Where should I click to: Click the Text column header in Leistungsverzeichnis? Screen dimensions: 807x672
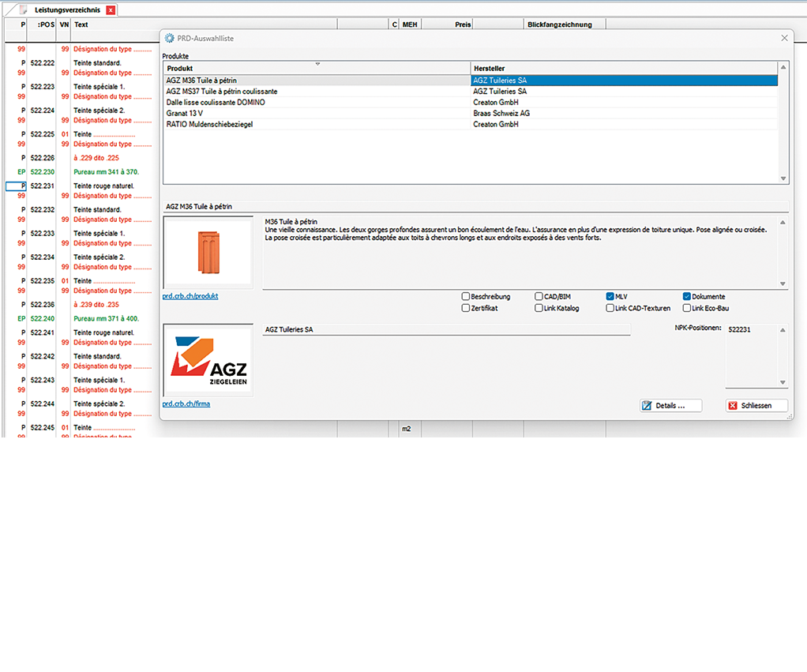click(x=81, y=24)
